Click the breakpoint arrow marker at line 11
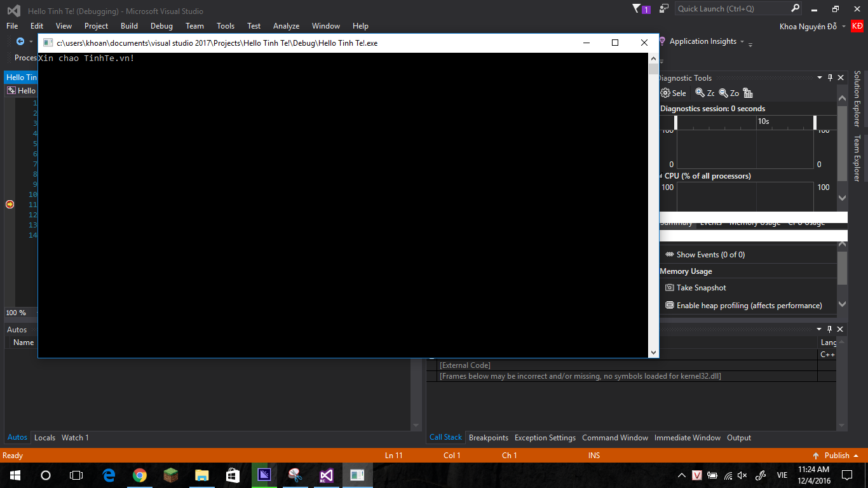The width and height of the screenshot is (868, 488). (x=10, y=204)
